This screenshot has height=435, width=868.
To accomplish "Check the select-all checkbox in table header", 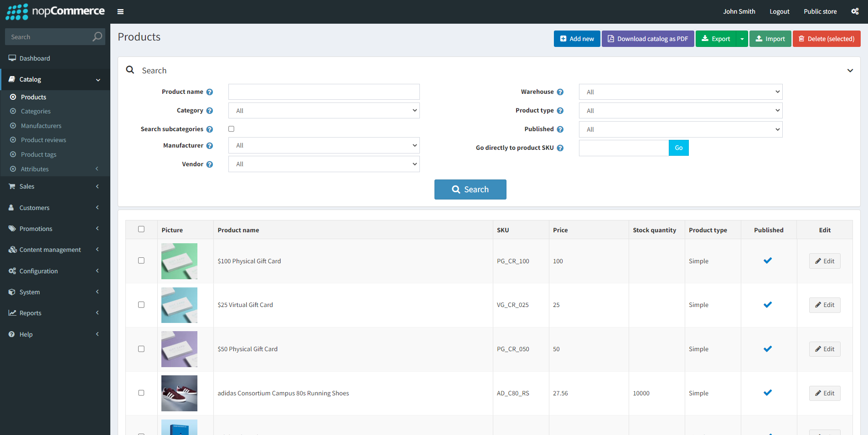I will click(x=141, y=229).
